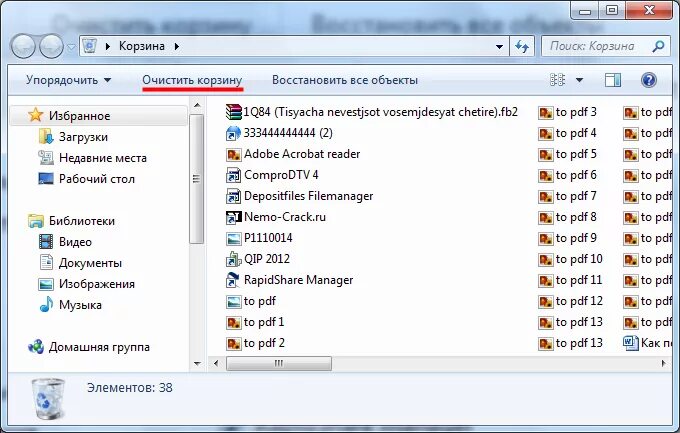This screenshot has height=433, width=680.
Task: Select the 1Q84 fb2 archive file
Action: tap(372, 112)
